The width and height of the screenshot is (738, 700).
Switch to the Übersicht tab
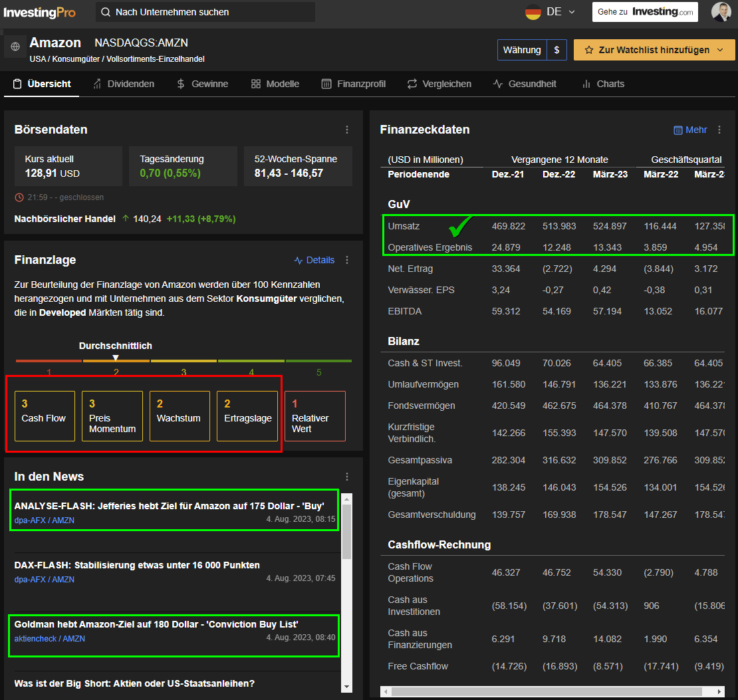click(41, 84)
